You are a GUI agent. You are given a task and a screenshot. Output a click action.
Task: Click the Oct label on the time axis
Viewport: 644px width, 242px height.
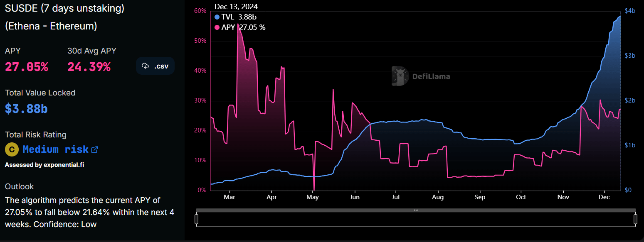point(521,197)
